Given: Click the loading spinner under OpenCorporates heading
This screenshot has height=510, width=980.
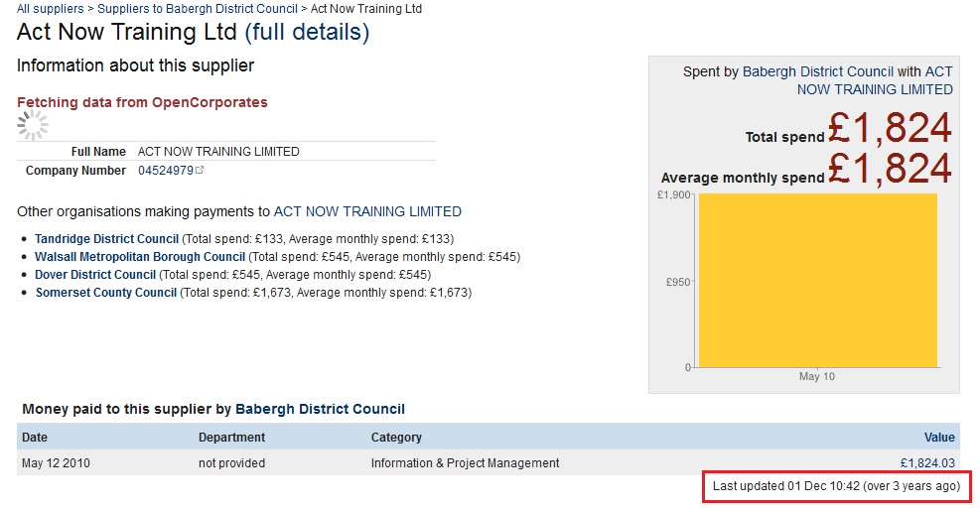Looking at the screenshot, I should tap(33, 125).
